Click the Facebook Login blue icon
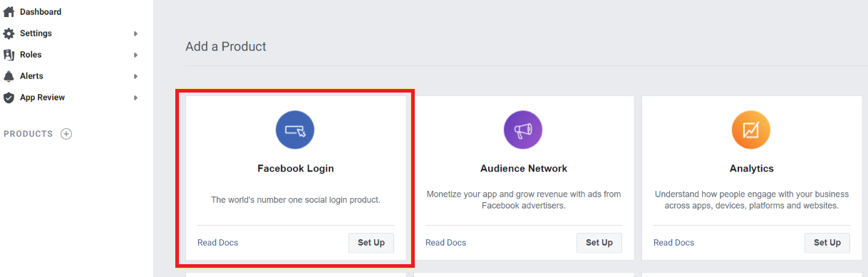Screen dimensions: 868x277 click(x=295, y=130)
